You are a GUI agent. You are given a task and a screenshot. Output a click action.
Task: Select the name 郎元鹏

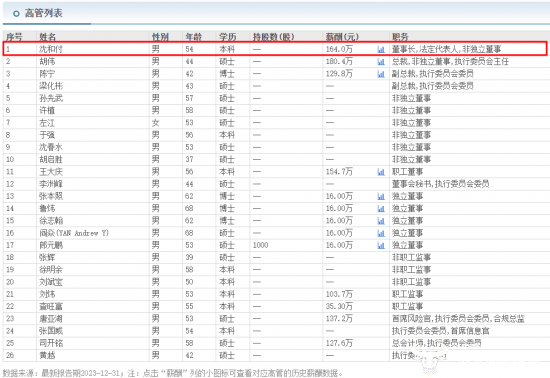(51, 245)
